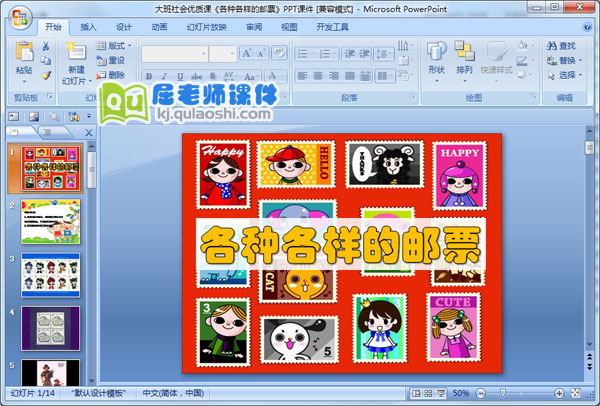Click the Copy icon in clipboard group

[x=46, y=60]
